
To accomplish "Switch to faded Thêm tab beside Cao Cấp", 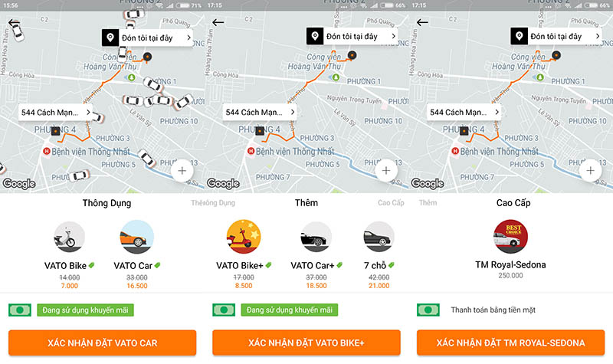I will coord(428,203).
